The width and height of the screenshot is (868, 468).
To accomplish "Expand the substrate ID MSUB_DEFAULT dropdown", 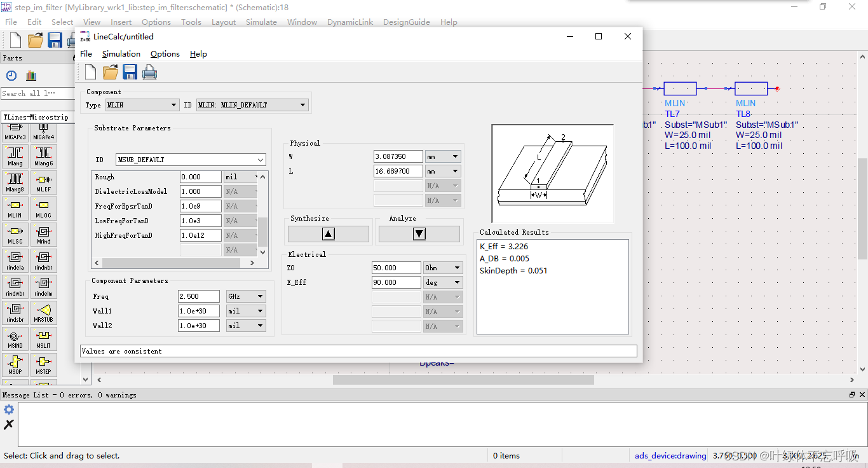I will pos(191,160).
